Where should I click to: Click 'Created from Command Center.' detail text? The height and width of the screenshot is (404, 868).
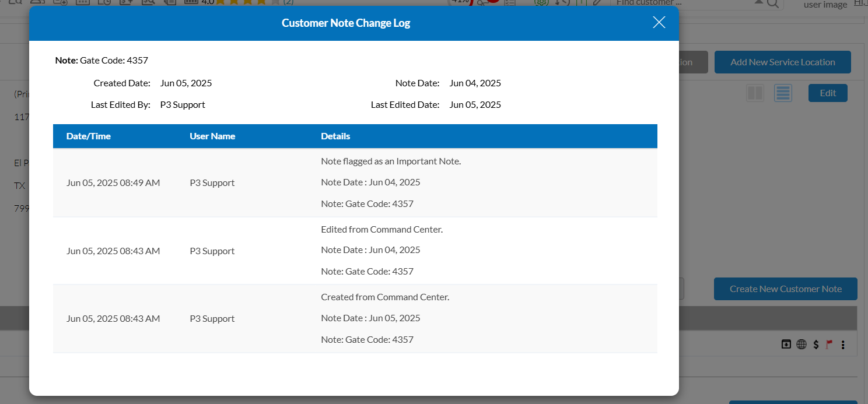(x=385, y=297)
